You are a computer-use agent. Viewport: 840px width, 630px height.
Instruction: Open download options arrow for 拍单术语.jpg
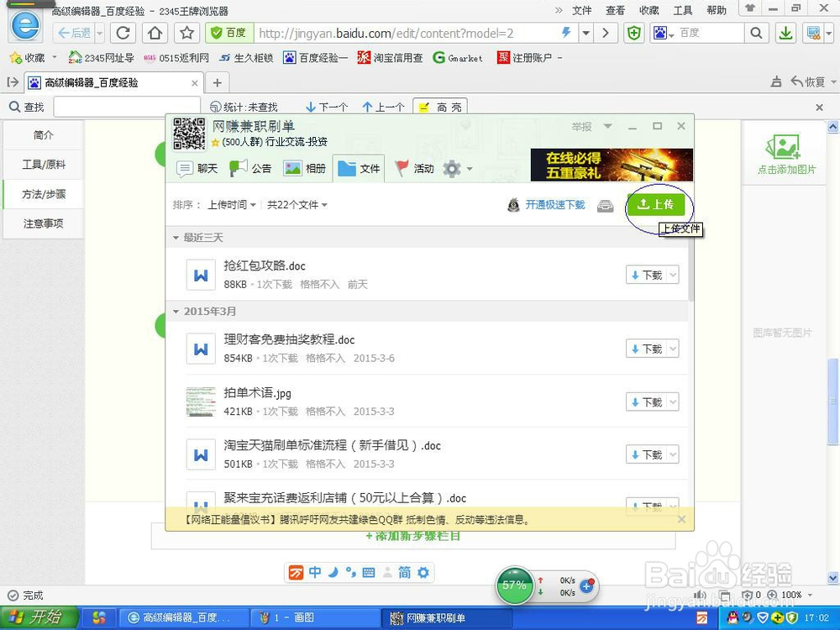[673, 402]
